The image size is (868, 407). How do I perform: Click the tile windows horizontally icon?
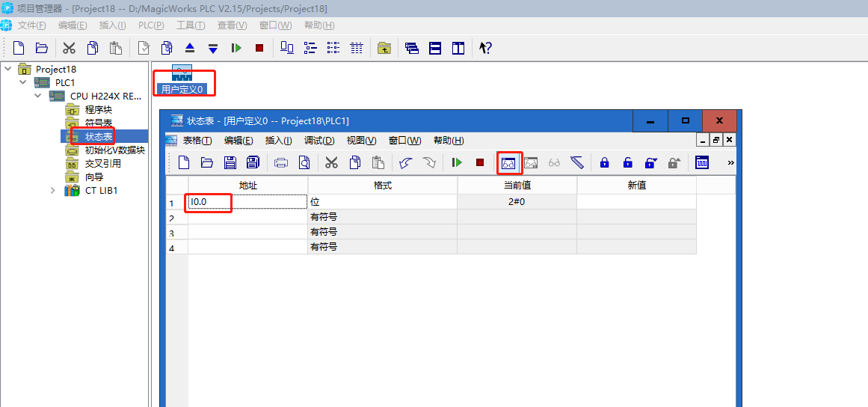pyautogui.click(x=435, y=48)
